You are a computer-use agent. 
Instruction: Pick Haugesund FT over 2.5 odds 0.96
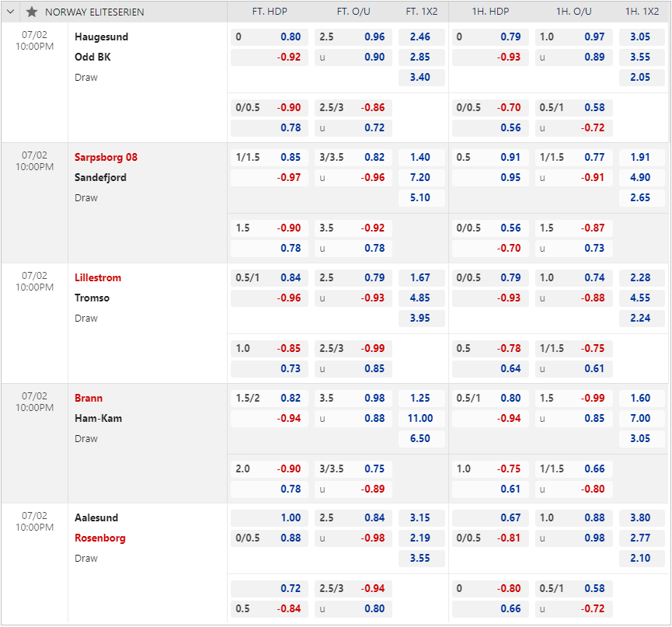coord(353,37)
